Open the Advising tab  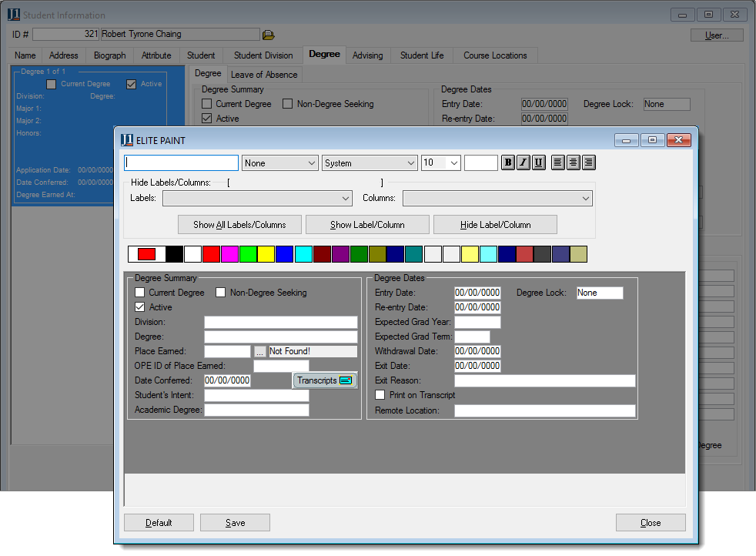point(367,55)
